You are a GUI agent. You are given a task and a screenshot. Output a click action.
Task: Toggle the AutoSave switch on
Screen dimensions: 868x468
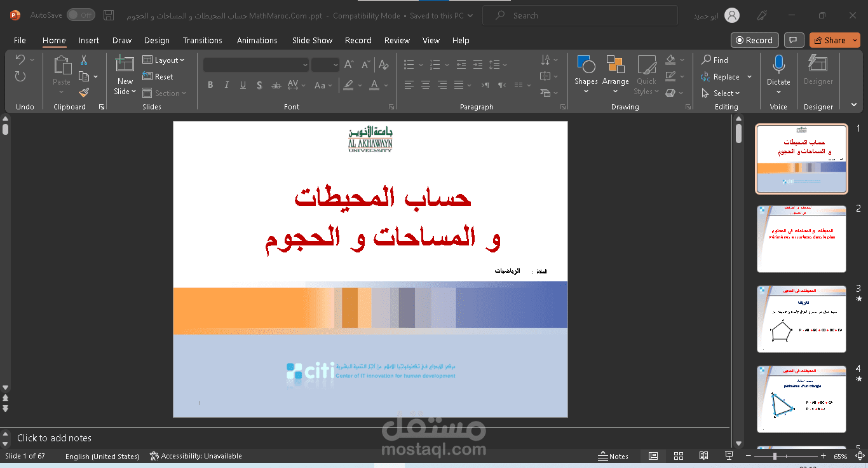point(81,15)
